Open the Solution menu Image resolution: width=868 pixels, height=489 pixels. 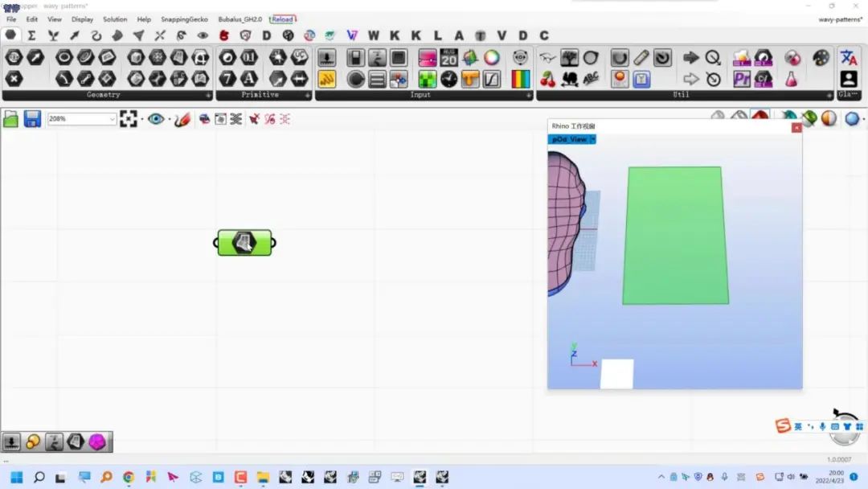tap(115, 19)
